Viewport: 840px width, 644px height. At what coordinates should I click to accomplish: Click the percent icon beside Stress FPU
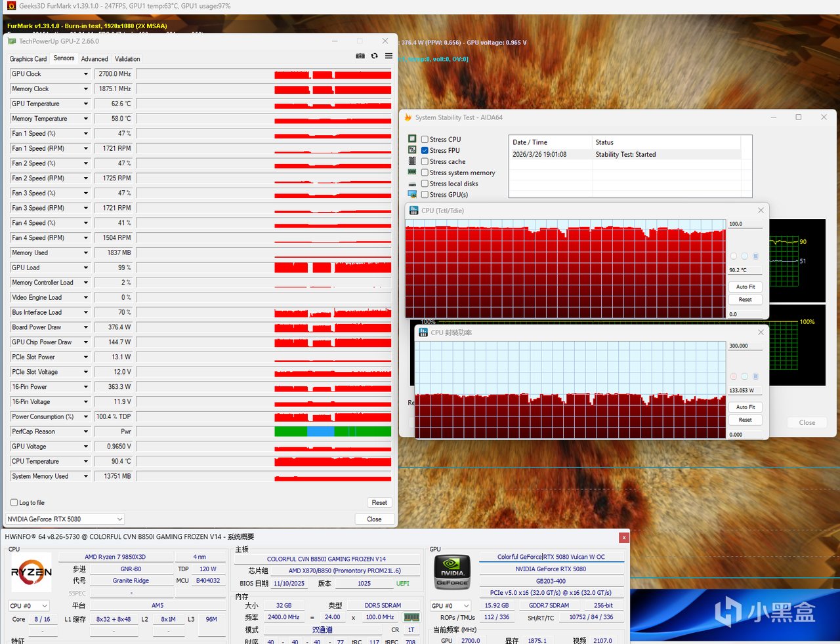[412, 150]
